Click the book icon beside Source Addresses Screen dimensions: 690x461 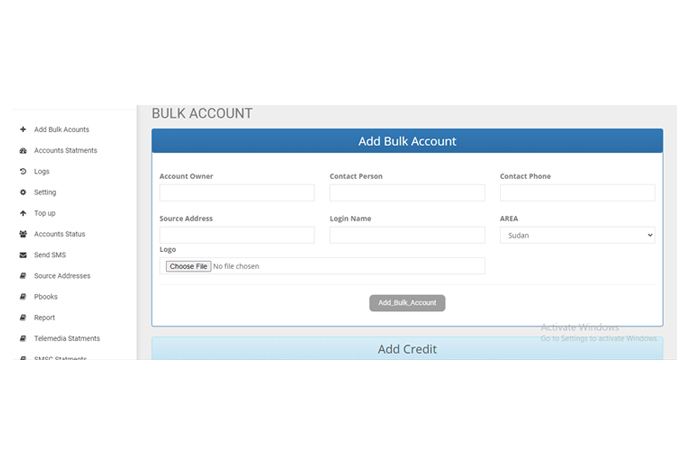coord(23,276)
